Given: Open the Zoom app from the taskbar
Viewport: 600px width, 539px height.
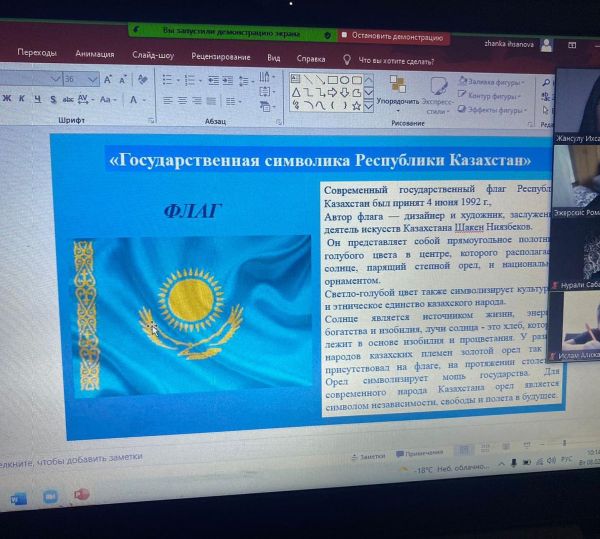Looking at the screenshot, I should pos(50,496).
